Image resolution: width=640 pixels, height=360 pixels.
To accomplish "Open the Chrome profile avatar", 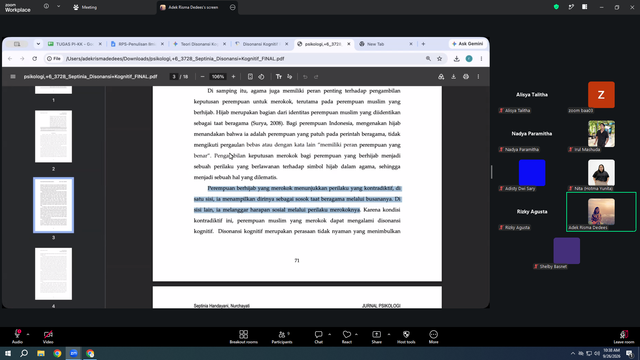I will click(x=469, y=59).
